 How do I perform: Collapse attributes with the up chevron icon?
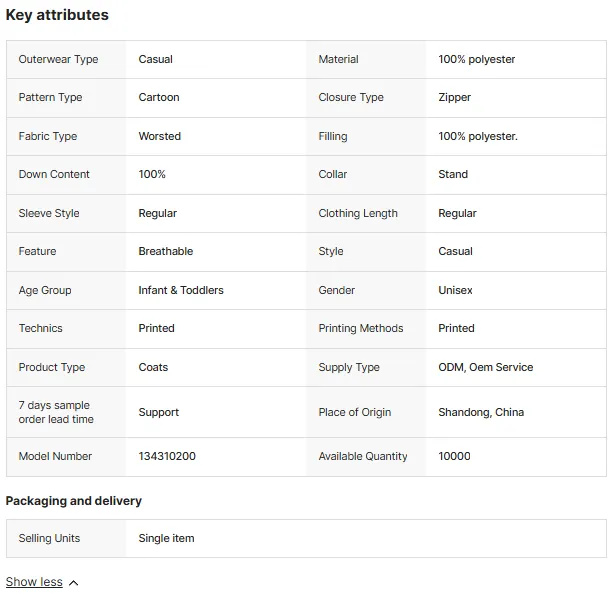(73, 583)
